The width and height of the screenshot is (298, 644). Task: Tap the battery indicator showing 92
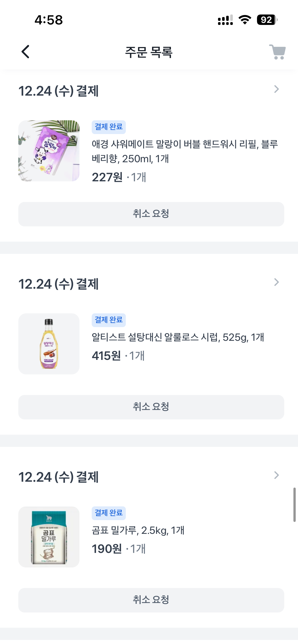(267, 20)
